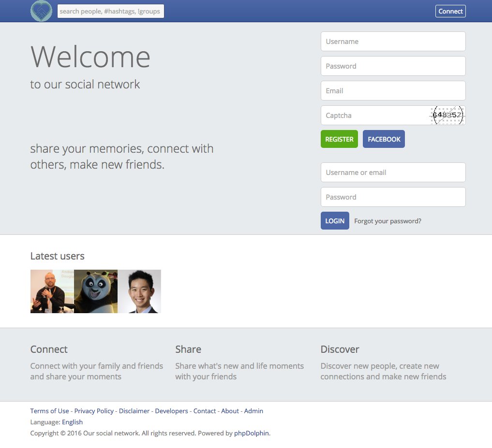
Task: Open the panda avatar user profile
Action: coord(96,291)
